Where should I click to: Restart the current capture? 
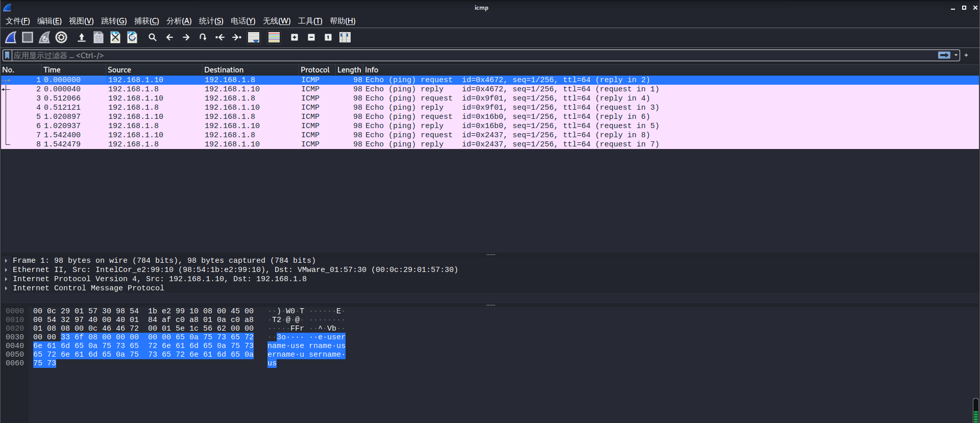(x=44, y=37)
